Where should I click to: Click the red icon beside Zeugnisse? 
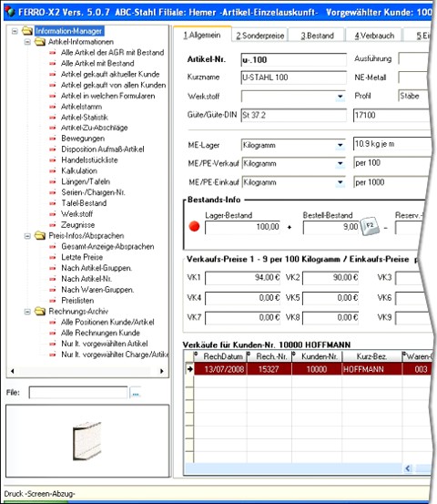53,225
